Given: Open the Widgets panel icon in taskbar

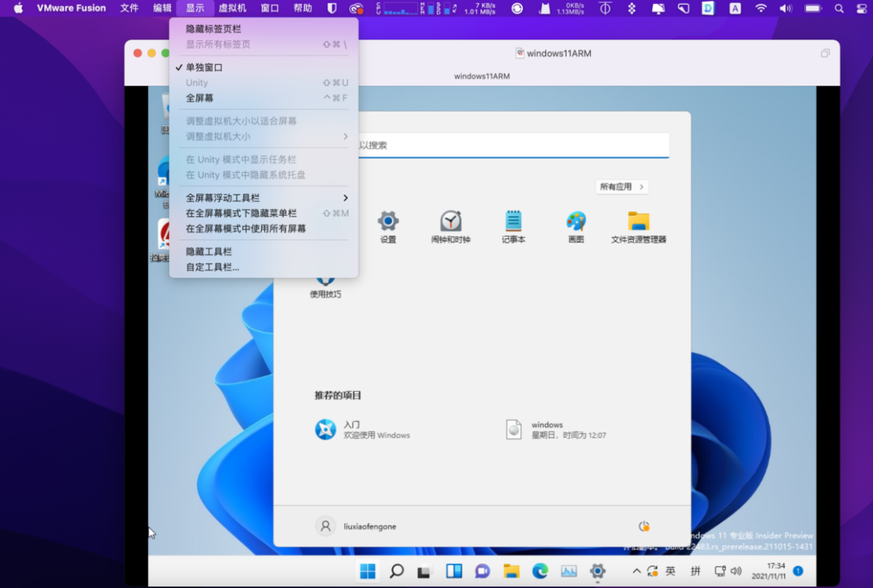Looking at the screenshot, I should pyautogui.click(x=453, y=571).
